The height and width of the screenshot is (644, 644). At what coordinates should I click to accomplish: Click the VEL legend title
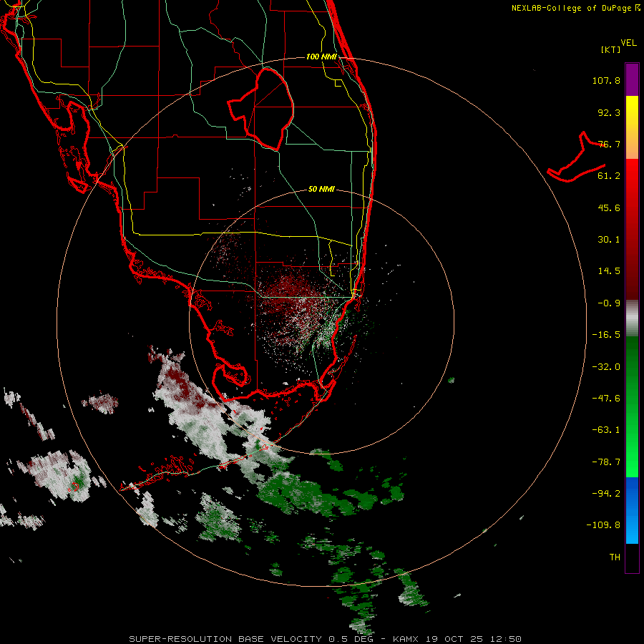coord(628,43)
